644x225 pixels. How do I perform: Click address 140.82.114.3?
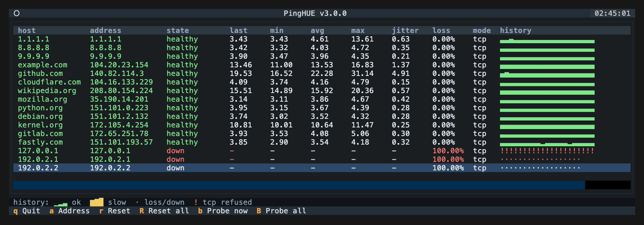click(x=117, y=74)
